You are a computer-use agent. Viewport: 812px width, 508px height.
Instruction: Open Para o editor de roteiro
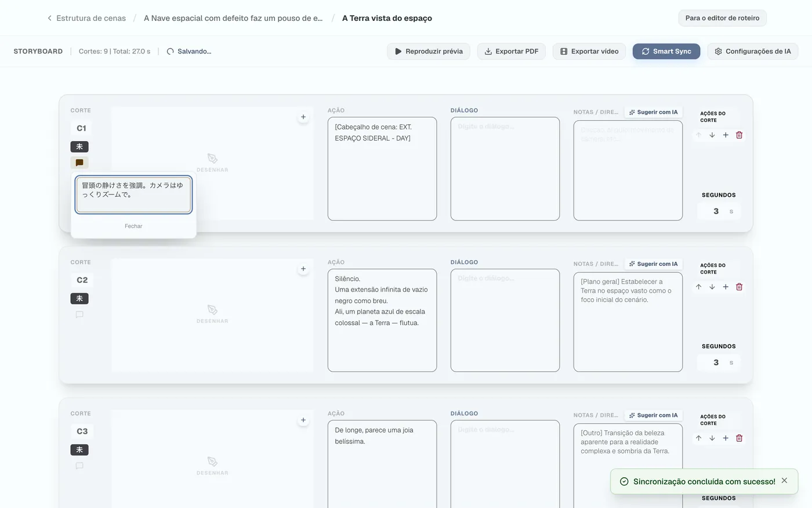[x=722, y=18]
